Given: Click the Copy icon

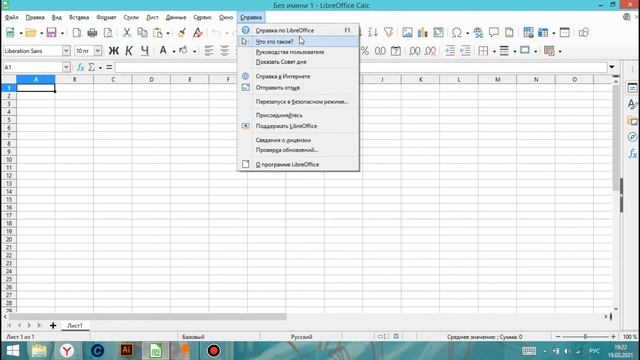Looking at the screenshot, I should tap(142, 33).
